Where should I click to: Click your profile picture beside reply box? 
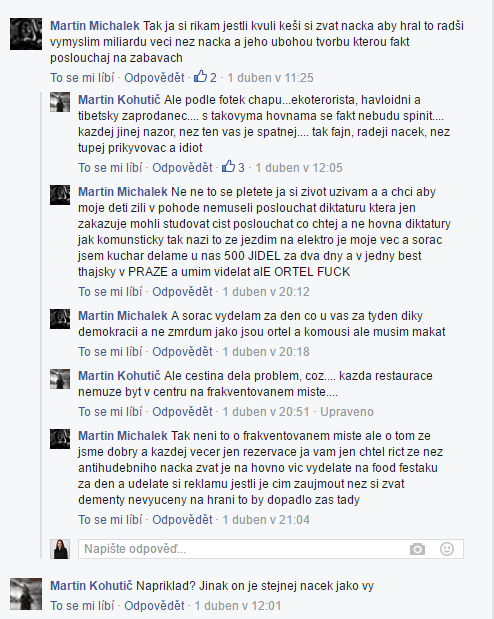60,549
